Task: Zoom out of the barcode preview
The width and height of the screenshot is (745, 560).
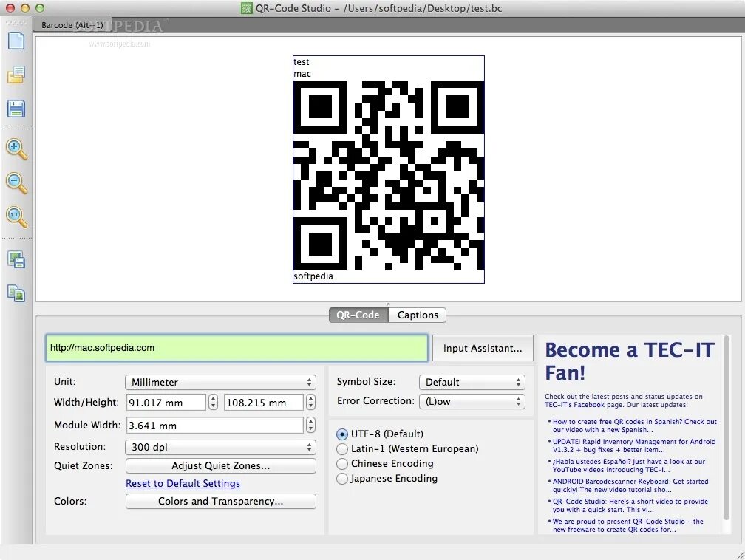Action: [x=16, y=183]
